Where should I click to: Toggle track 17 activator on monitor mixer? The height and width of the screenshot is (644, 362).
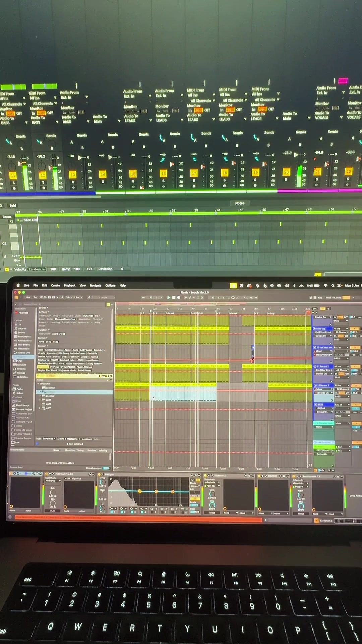click(x=194, y=173)
